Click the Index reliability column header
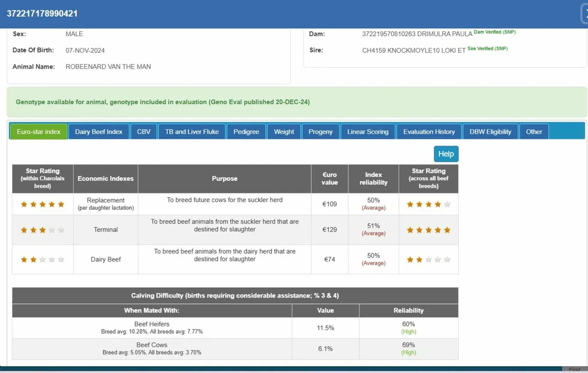This screenshot has width=588, height=373. (x=373, y=179)
